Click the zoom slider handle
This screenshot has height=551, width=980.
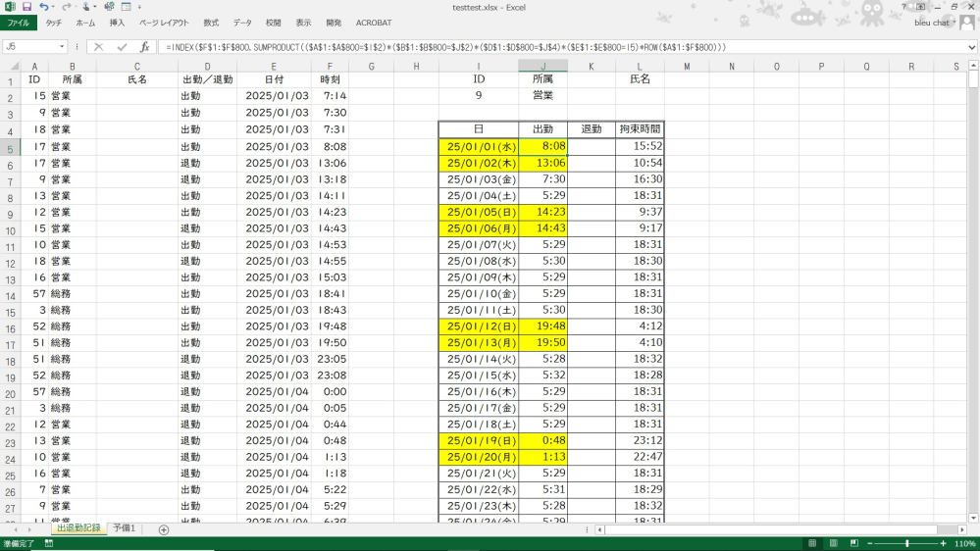click(x=906, y=543)
